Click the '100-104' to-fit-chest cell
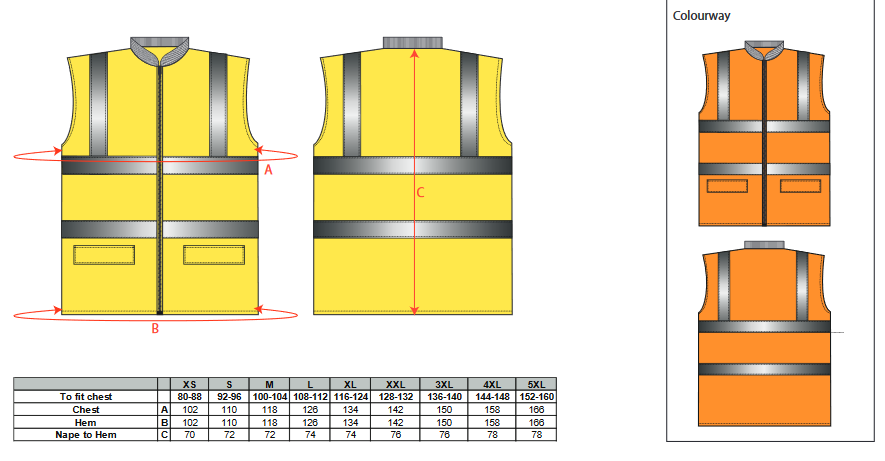 point(269,397)
